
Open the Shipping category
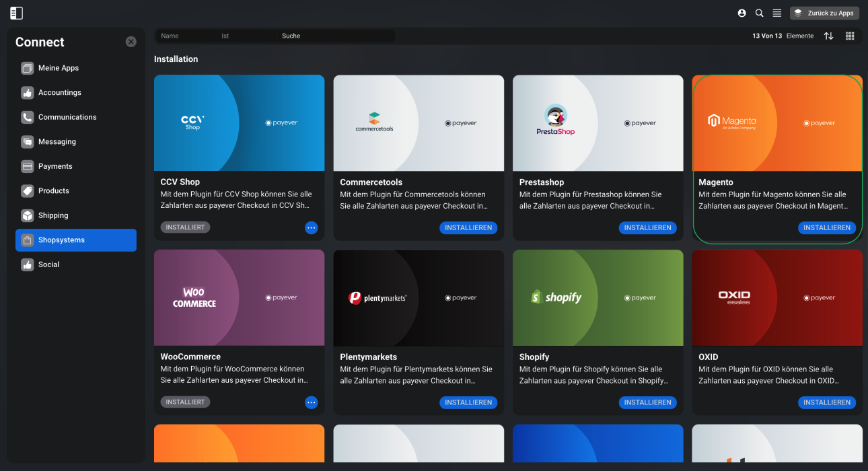click(76, 215)
